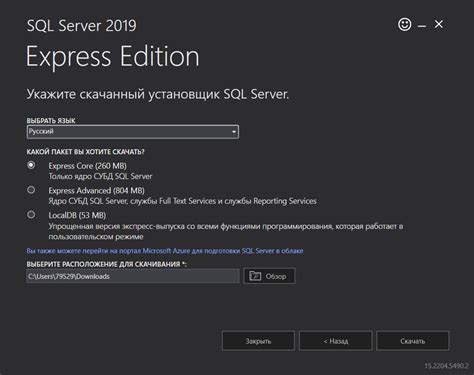Pick the LocalDB (53 MB) package option
This screenshot has height=375, width=474.
pyautogui.click(x=31, y=214)
